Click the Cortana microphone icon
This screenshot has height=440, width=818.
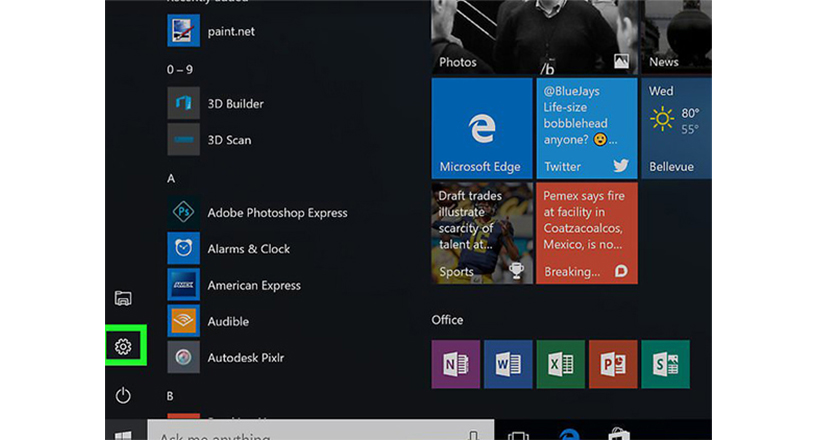click(x=473, y=435)
